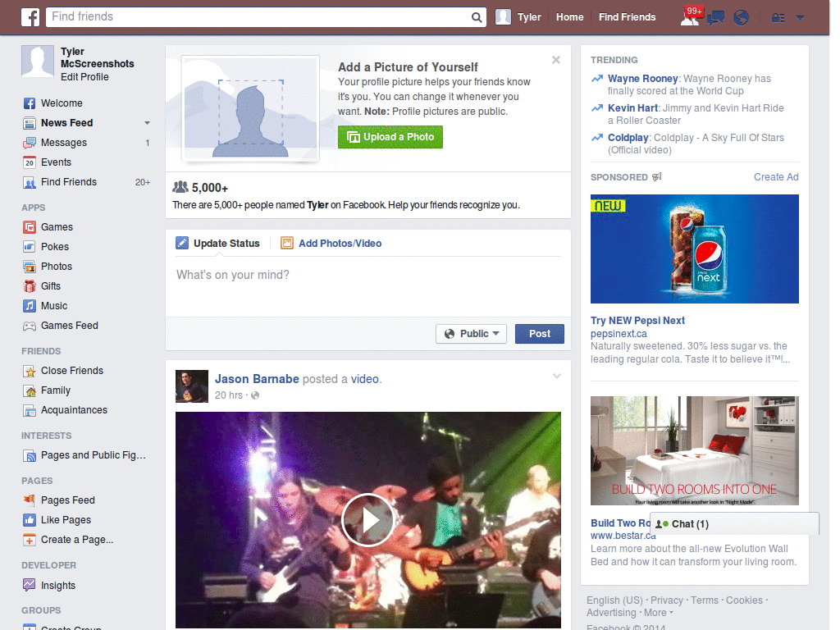Open friend requests icon with 99+ badge

pos(690,17)
